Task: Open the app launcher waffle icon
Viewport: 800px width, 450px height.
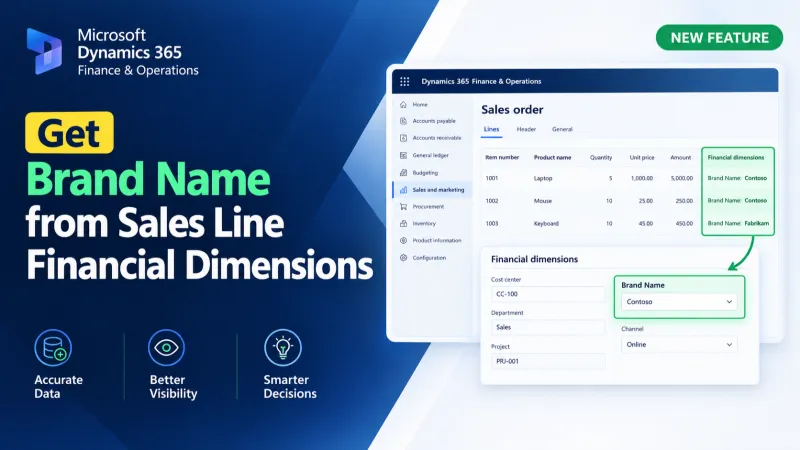Action: (405, 81)
